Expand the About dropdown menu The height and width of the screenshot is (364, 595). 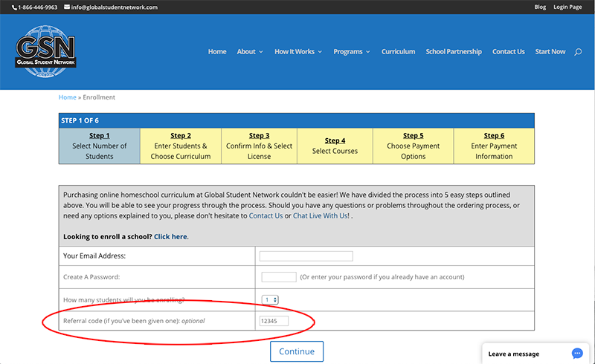pyautogui.click(x=250, y=51)
